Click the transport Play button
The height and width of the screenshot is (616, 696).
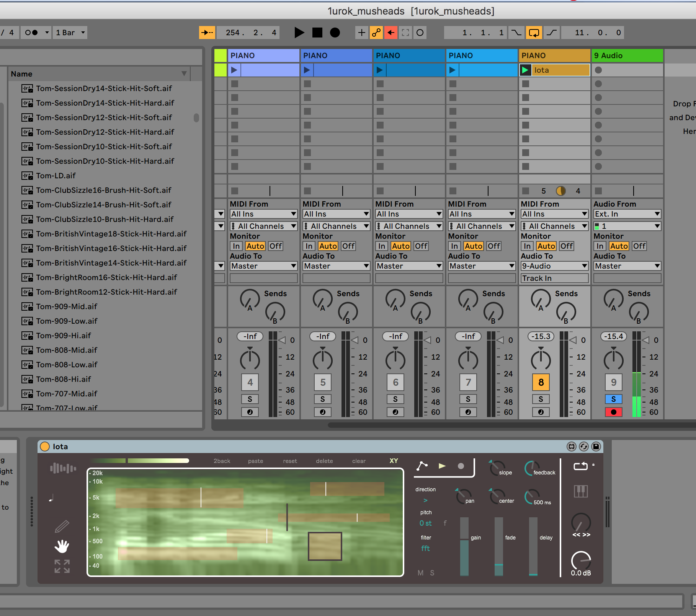(x=299, y=33)
